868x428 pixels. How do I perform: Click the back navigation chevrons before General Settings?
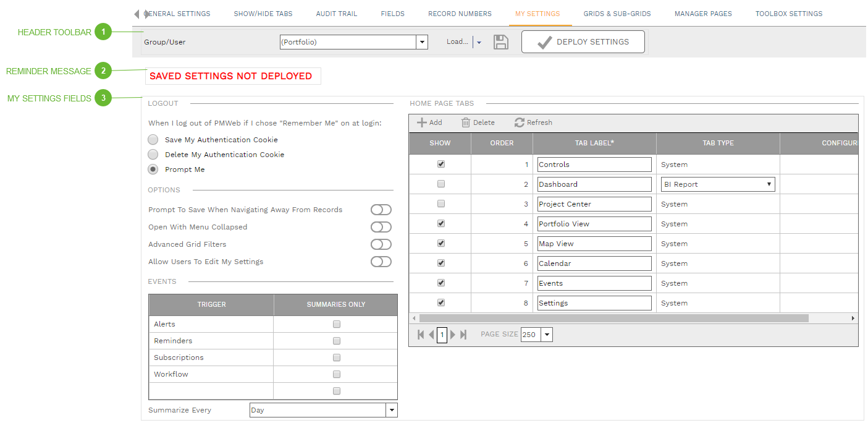click(137, 13)
